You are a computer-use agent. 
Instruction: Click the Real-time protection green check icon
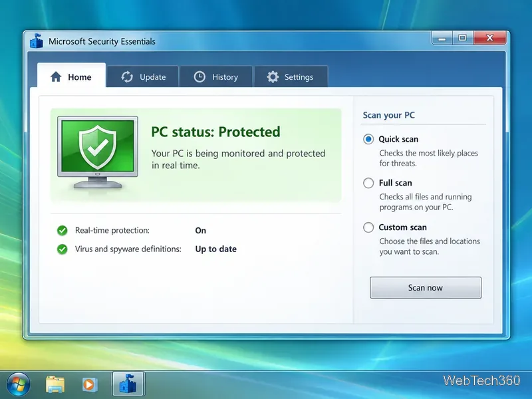coord(62,230)
